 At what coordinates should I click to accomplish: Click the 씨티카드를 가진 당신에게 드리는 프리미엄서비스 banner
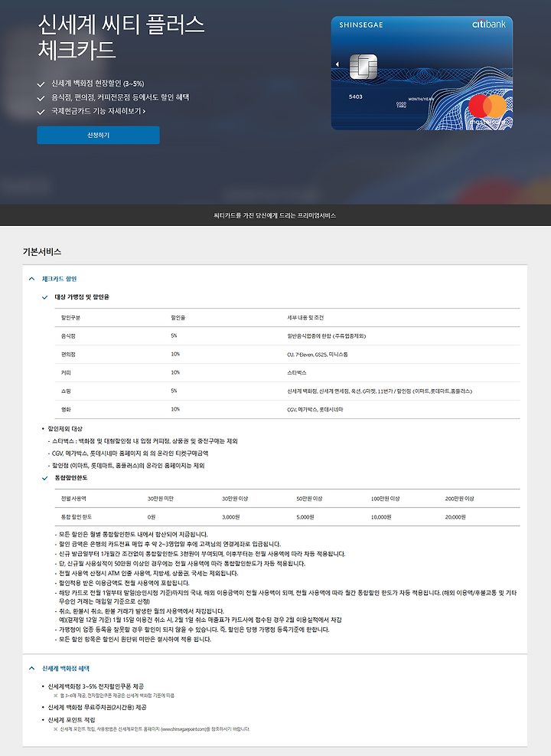coord(275,215)
